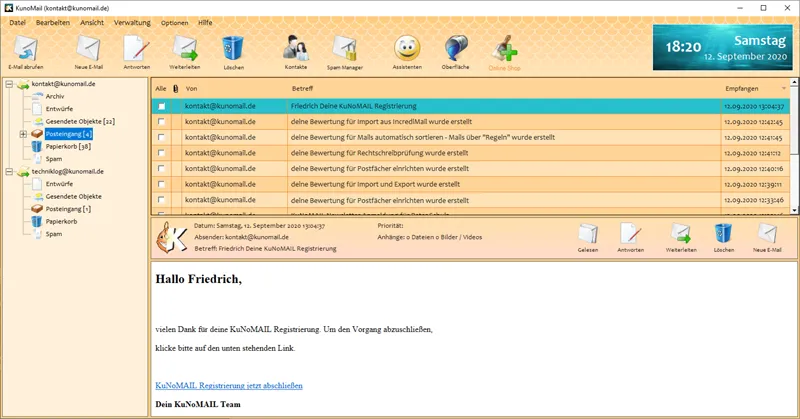Click the 18:20 Samstag clock widget
This screenshot has width=800, height=419.
[x=723, y=47]
